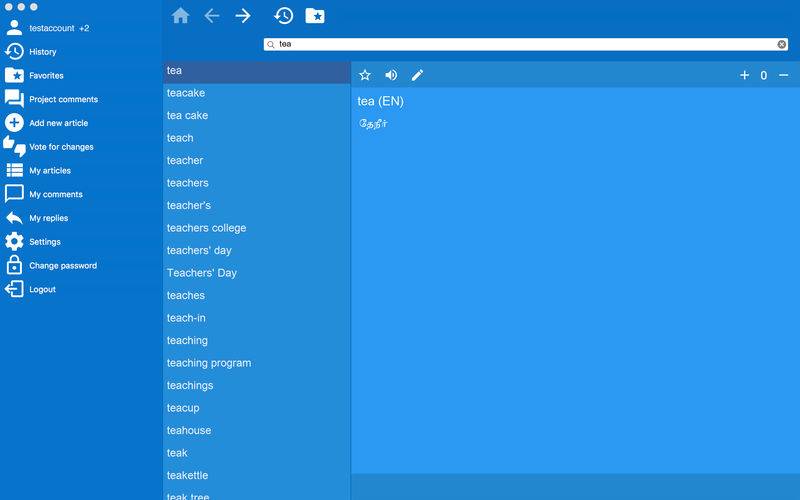
Task: Play pronunciation with the speaker icon
Action: (391, 75)
